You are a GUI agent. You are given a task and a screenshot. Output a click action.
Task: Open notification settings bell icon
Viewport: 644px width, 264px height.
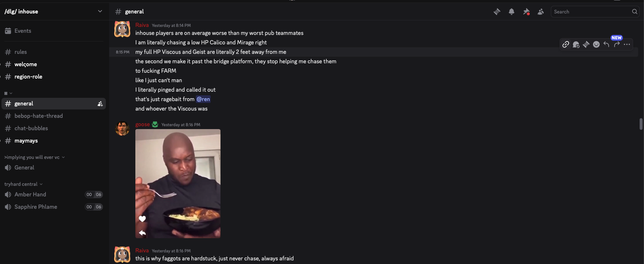tap(512, 12)
